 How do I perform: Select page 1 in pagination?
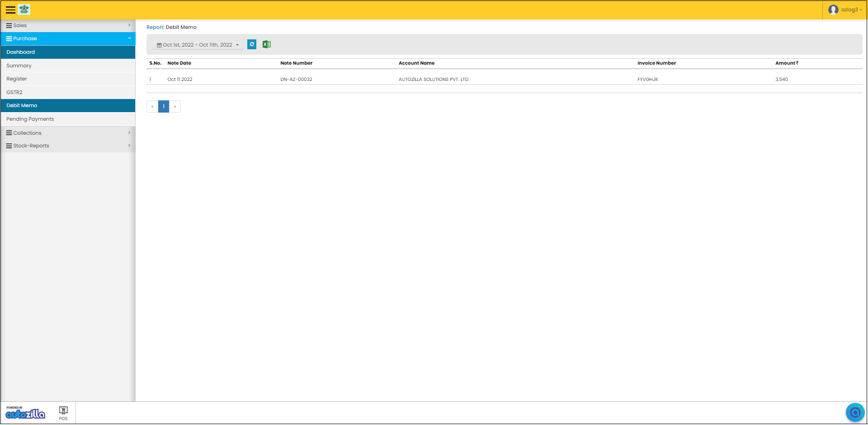tap(164, 107)
